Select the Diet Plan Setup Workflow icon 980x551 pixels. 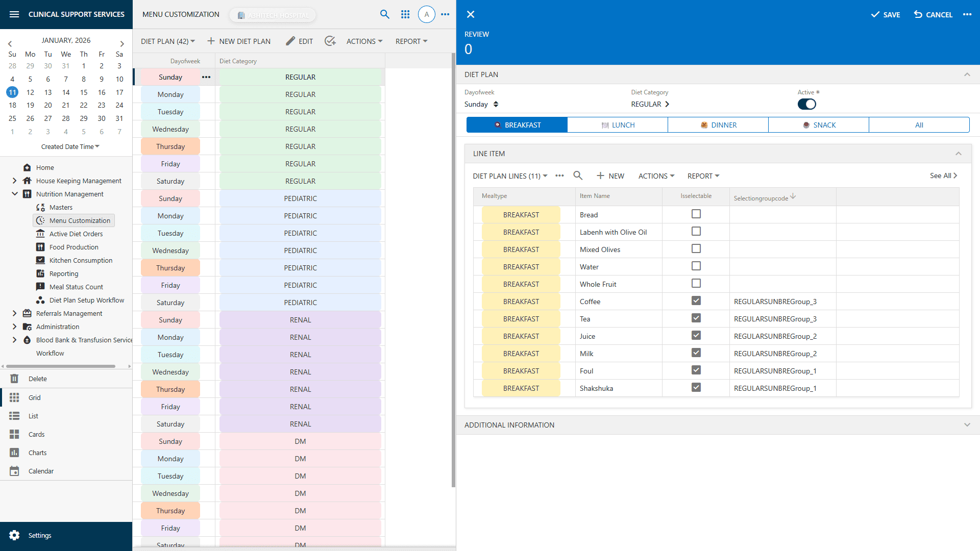click(41, 300)
